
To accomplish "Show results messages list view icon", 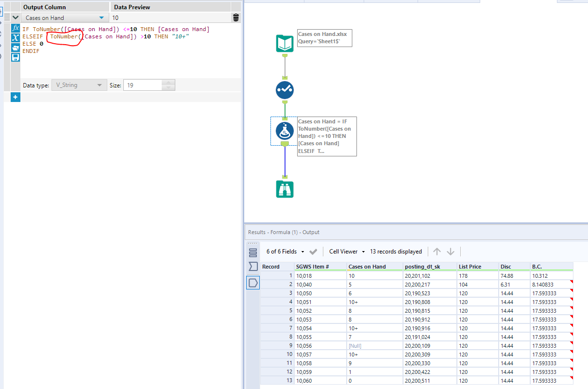I will tap(252, 253).
